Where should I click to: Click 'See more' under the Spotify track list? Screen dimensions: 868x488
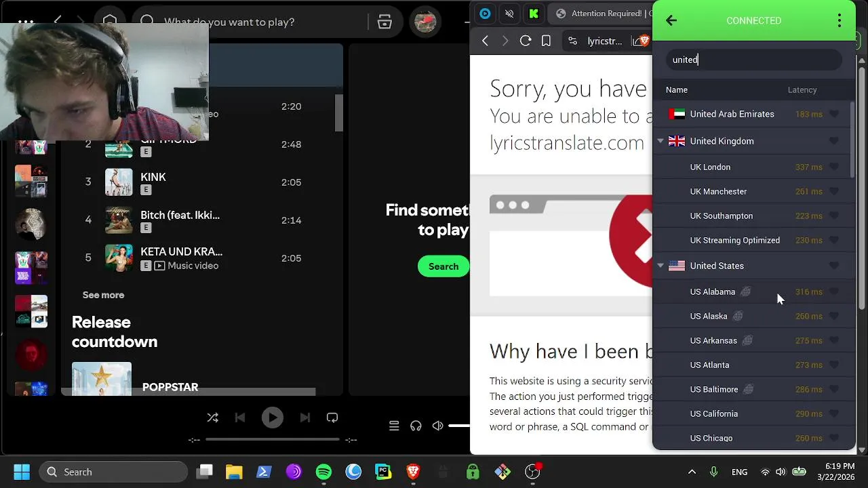click(x=103, y=295)
